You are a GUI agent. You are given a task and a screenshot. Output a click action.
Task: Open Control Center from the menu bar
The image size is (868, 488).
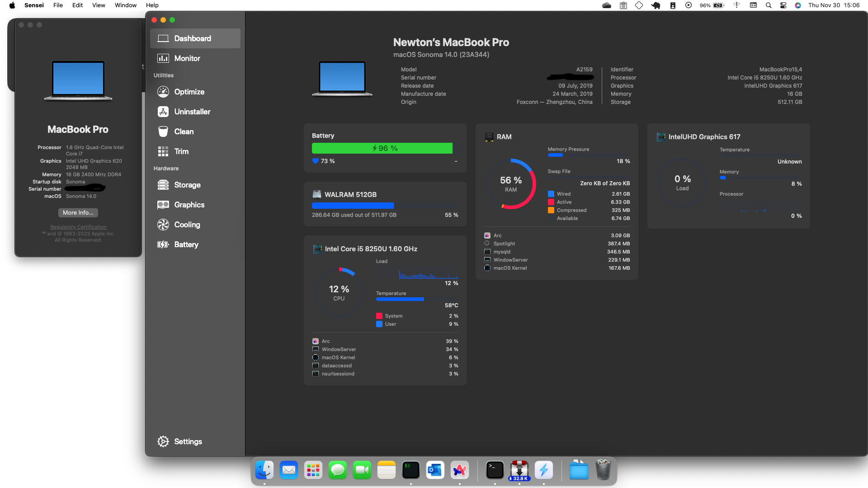tap(783, 5)
